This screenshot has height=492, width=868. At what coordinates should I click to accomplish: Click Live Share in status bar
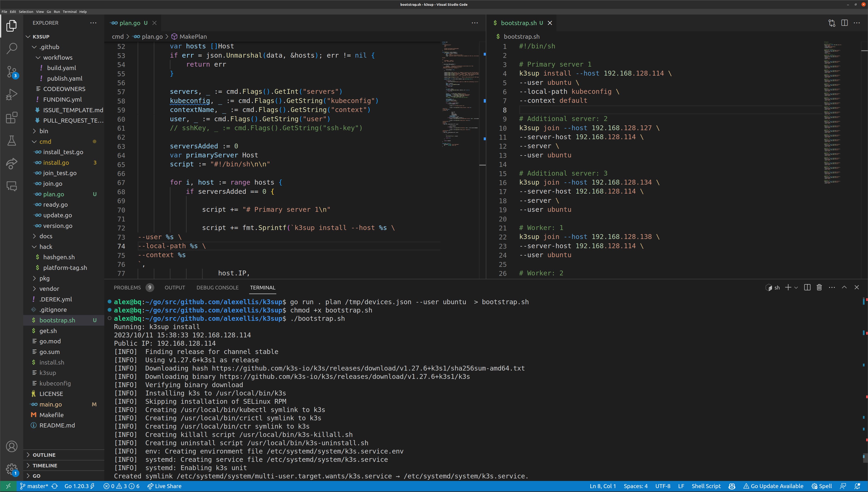click(164, 486)
